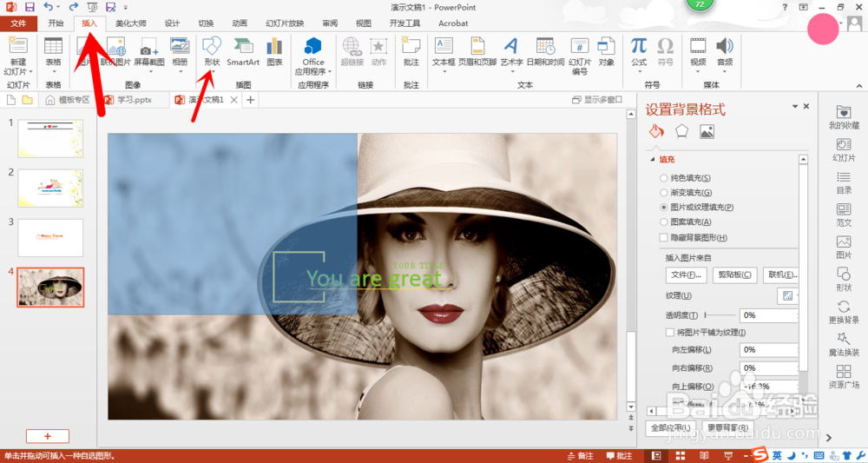Open Resource Plaza (资源广场) in sidebar

(844, 377)
